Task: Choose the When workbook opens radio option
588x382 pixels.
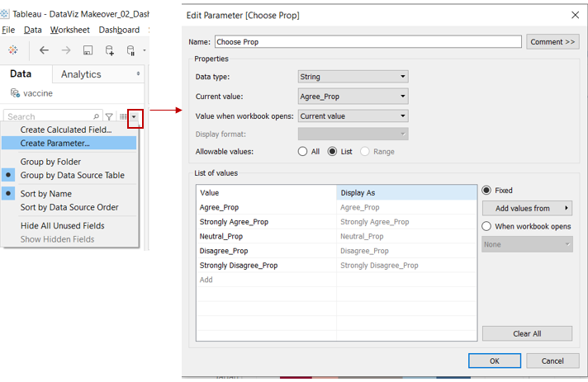Action: (x=487, y=226)
